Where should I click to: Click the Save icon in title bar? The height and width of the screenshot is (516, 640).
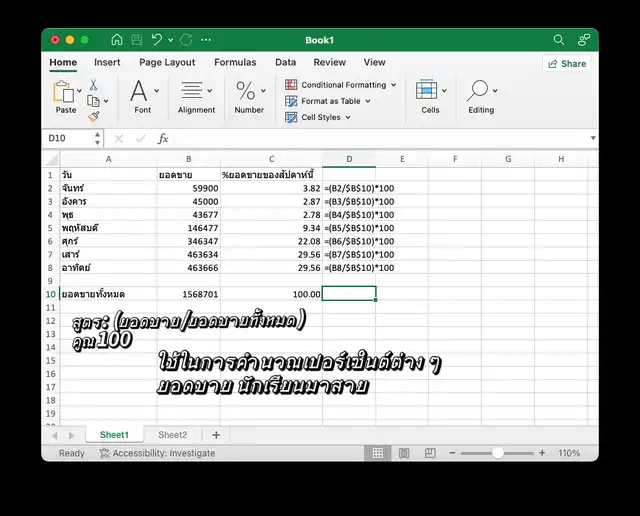pyautogui.click(x=137, y=40)
